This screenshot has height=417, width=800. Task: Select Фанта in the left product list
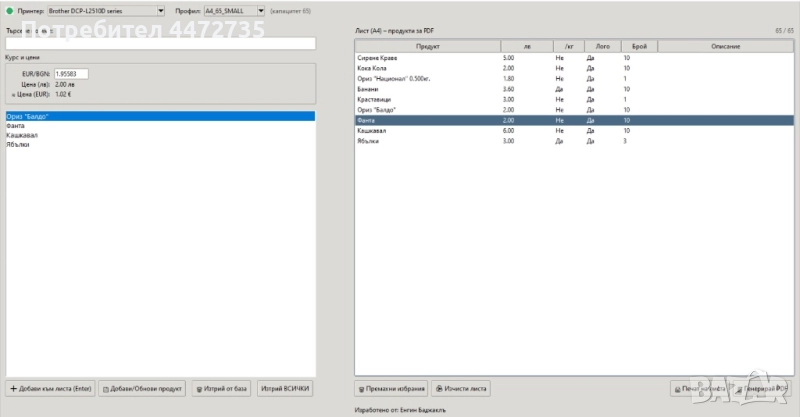pos(16,126)
